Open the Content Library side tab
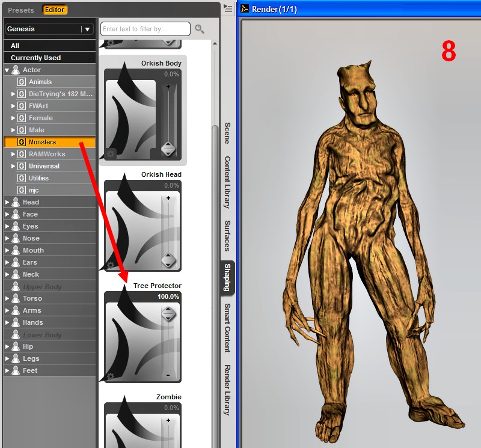Image resolution: width=481 pixels, height=448 pixels. (227, 182)
